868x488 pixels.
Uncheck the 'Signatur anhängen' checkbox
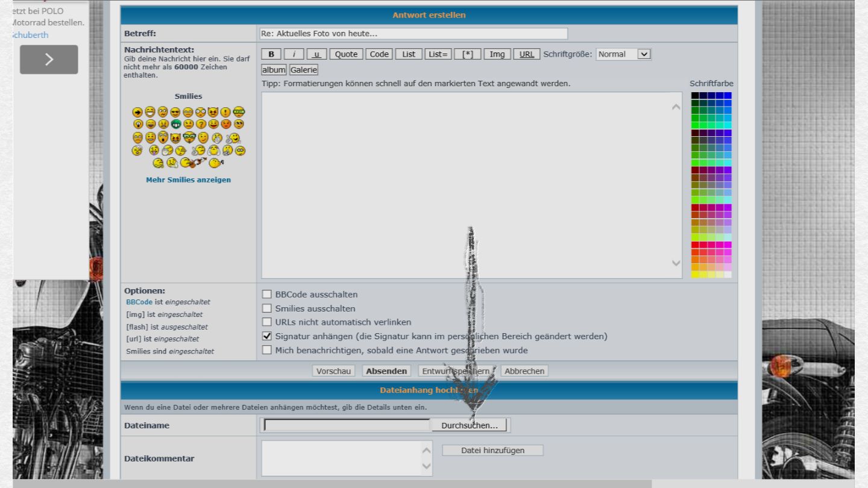pos(267,336)
